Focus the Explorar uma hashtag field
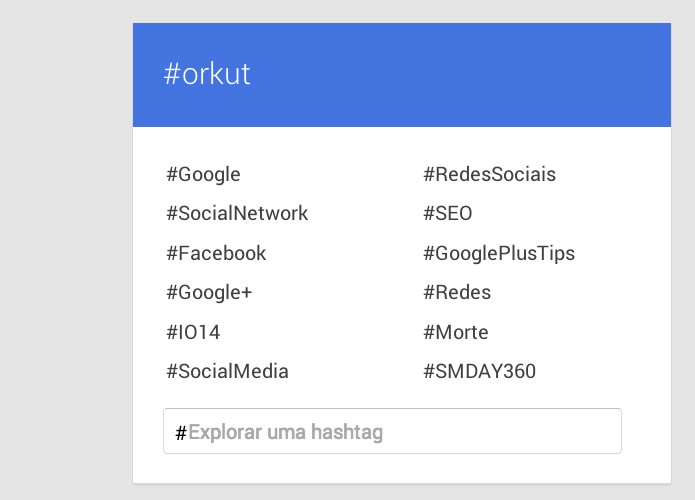This screenshot has width=695, height=500. coord(392,431)
